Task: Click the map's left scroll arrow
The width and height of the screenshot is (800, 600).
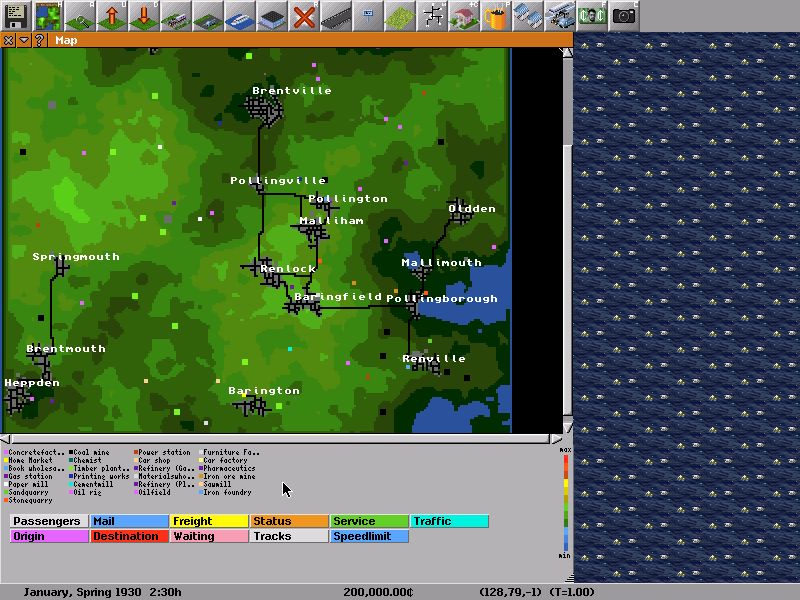Action: (x=6, y=439)
